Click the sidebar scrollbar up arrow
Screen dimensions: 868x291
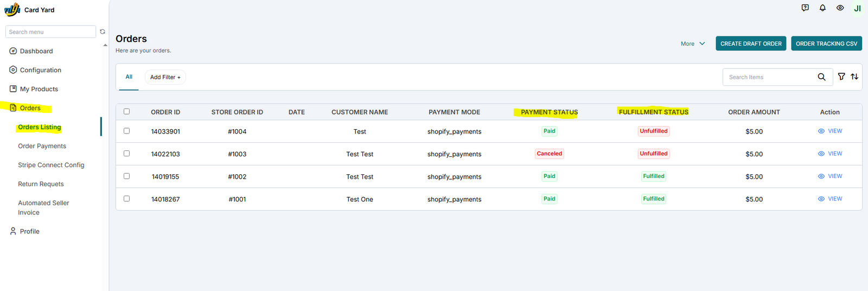pyautogui.click(x=105, y=46)
